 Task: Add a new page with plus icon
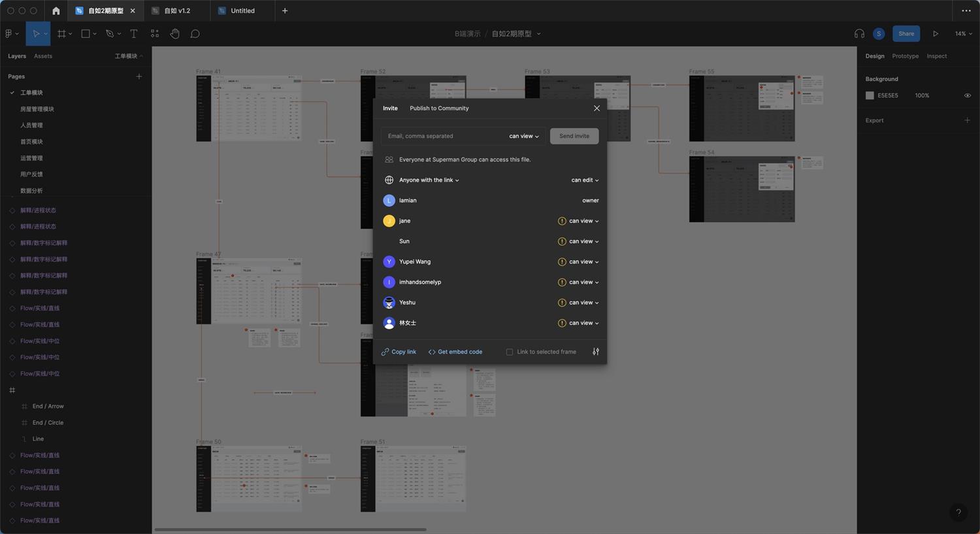coord(139,76)
